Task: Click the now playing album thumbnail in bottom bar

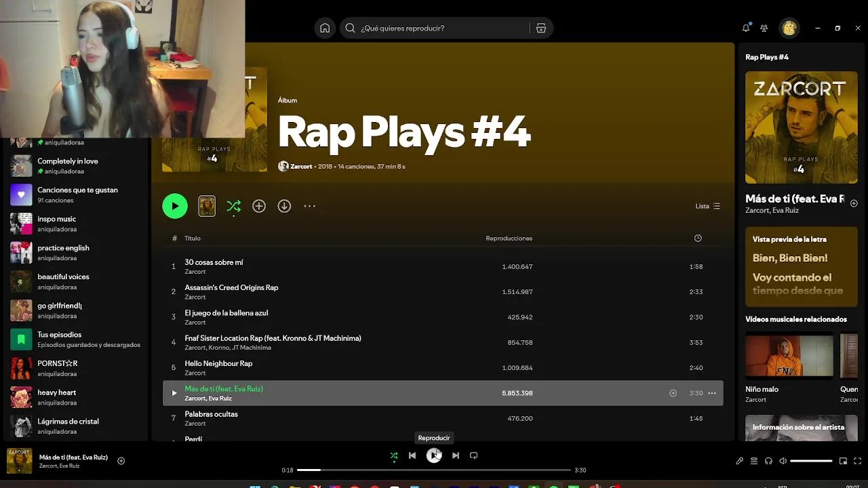Action: click(19, 461)
